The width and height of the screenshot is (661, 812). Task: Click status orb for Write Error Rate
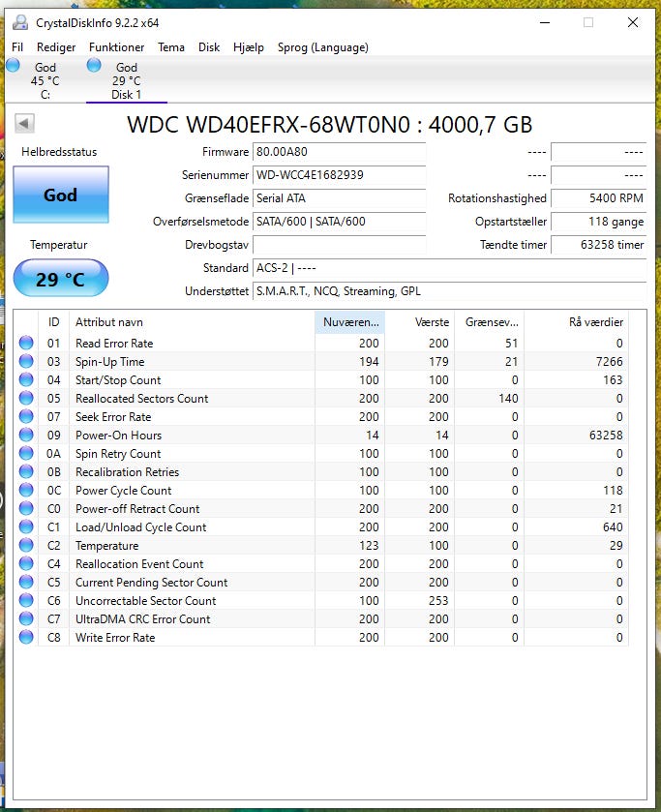(26, 637)
